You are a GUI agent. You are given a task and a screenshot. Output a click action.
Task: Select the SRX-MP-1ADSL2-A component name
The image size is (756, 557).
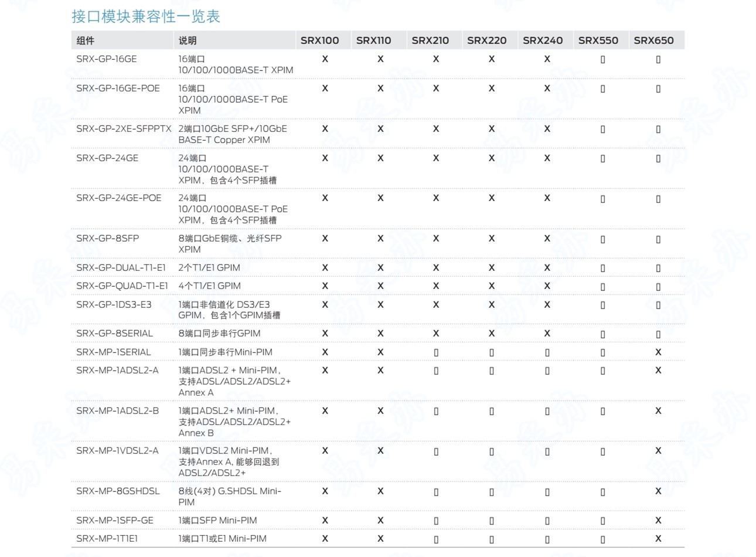117,371
